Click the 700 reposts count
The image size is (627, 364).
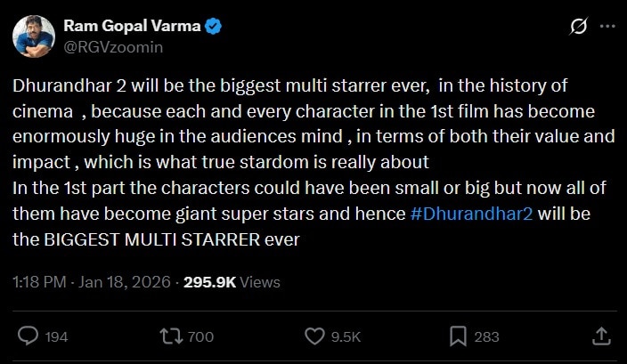[201, 336]
